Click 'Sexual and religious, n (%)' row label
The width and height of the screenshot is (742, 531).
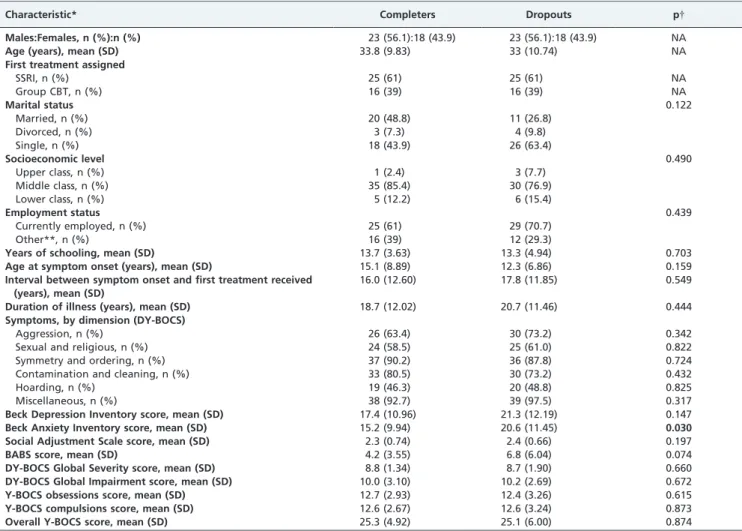(x=81, y=347)
